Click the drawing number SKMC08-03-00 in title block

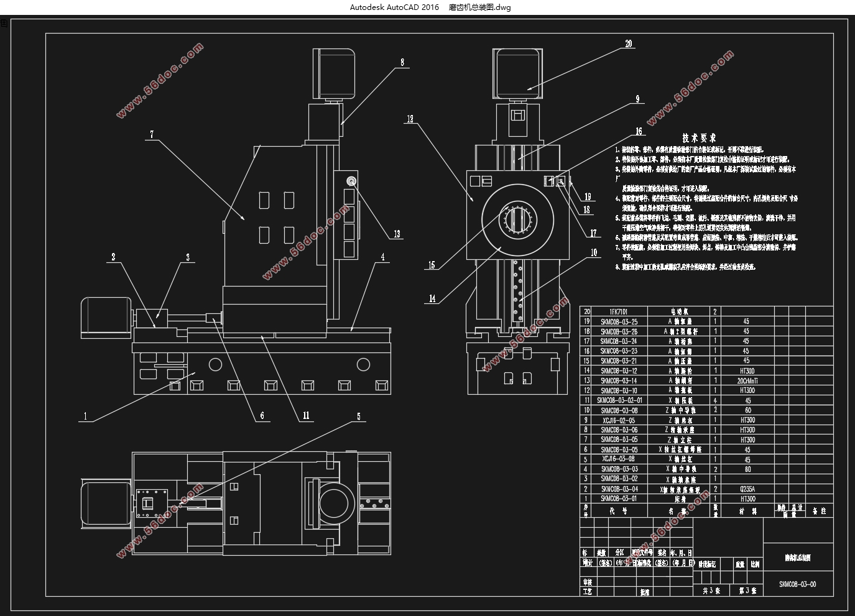[798, 584]
